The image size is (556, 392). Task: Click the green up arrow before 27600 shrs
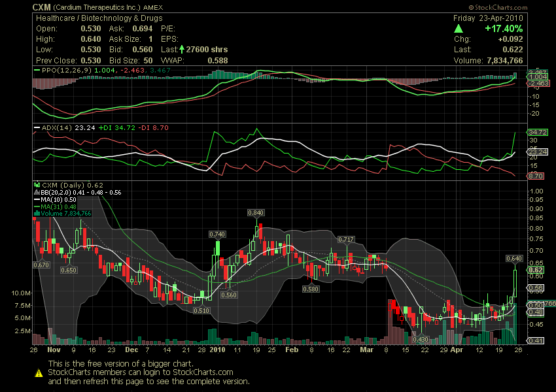click(182, 50)
